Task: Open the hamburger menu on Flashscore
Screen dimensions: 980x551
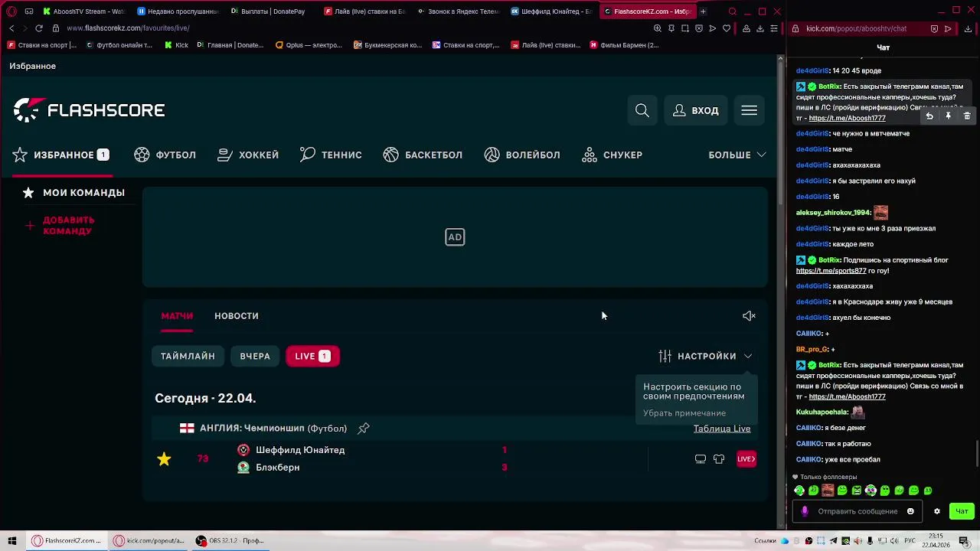Action: (749, 111)
